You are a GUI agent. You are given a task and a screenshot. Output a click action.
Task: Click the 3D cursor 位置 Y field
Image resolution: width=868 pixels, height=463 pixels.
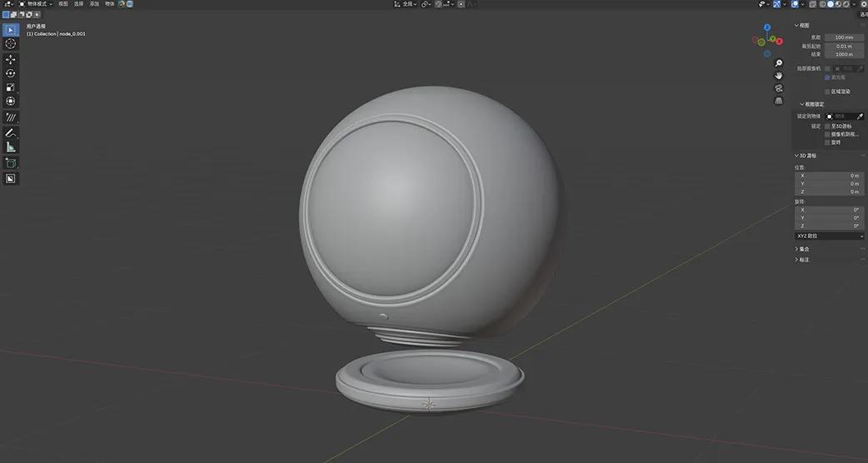[x=829, y=184]
